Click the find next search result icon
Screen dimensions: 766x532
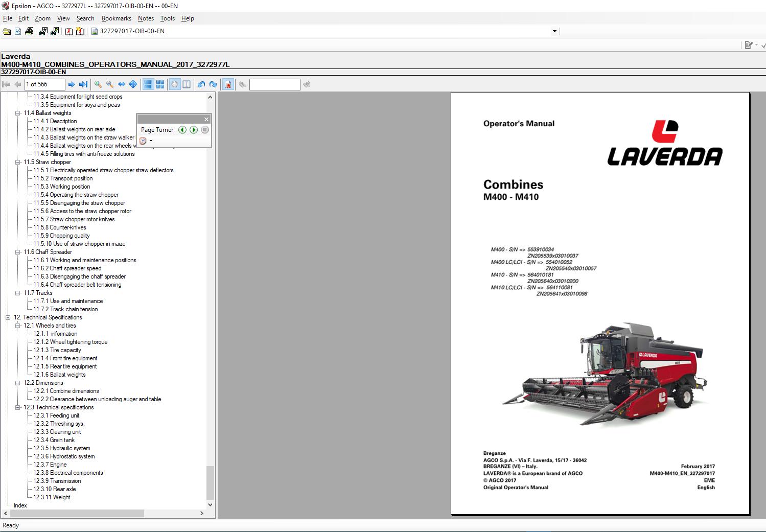coord(307,84)
